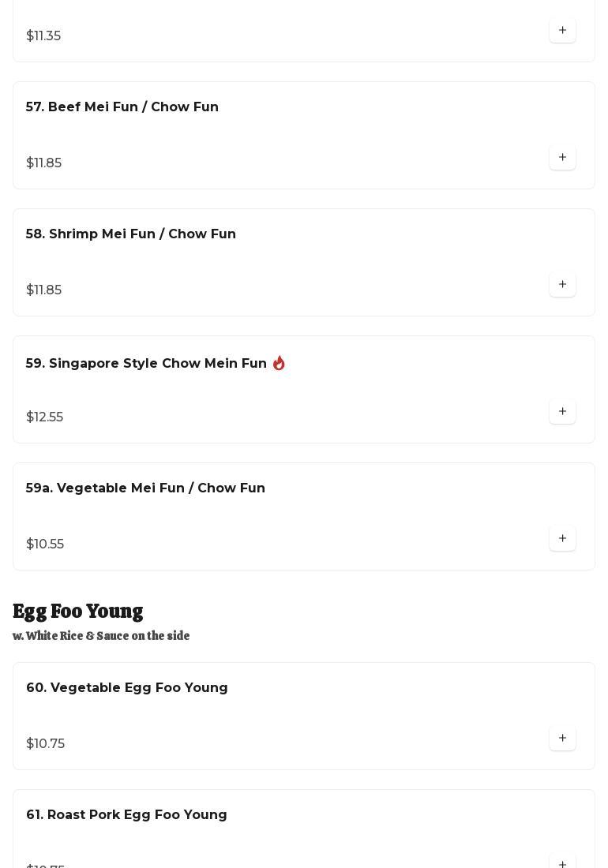Click the White Rice & Sauce subtitle
608x868 pixels.
tap(101, 636)
